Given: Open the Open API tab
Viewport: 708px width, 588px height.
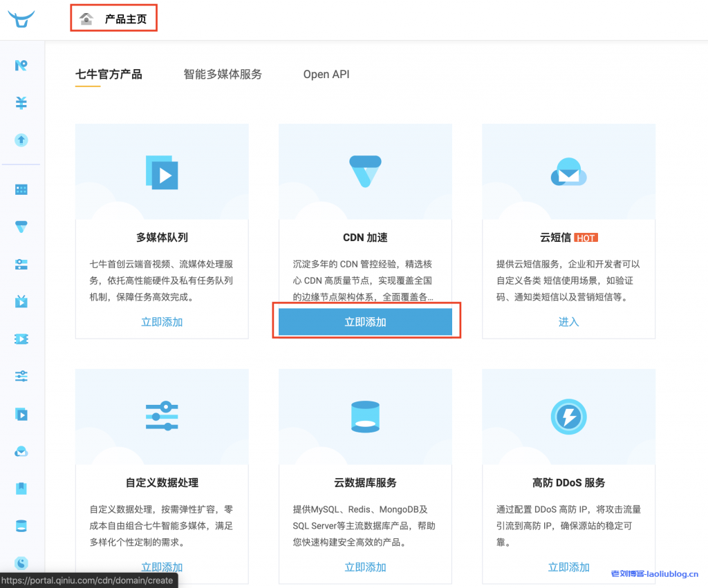Looking at the screenshot, I should point(326,74).
